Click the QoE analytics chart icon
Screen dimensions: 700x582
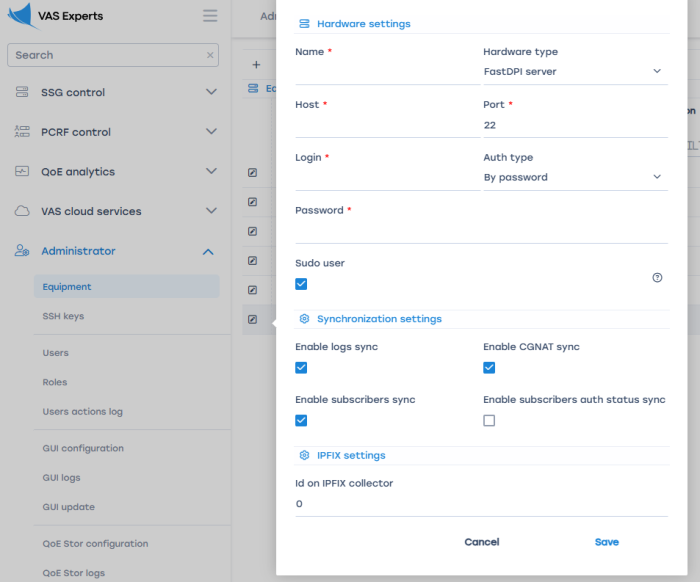click(x=22, y=172)
